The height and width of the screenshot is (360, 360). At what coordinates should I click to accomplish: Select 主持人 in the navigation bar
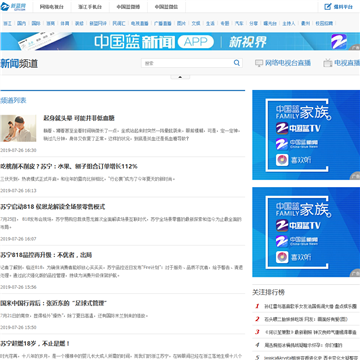pos(289,24)
